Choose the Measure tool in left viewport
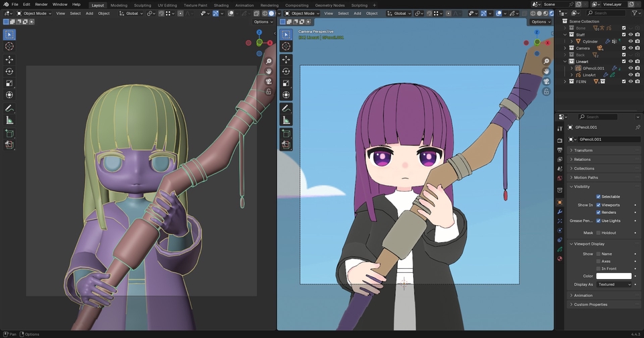Image resolution: width=644 pixels, height=338 pixels. (x=9, y=120)
